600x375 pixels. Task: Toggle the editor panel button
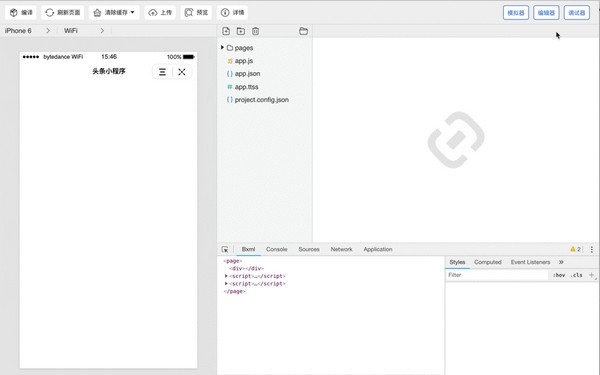coord(546,13)
